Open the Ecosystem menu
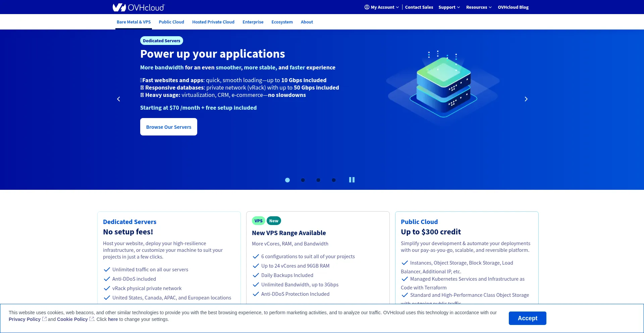Screen dimensions: 644x333 [282, 22]
